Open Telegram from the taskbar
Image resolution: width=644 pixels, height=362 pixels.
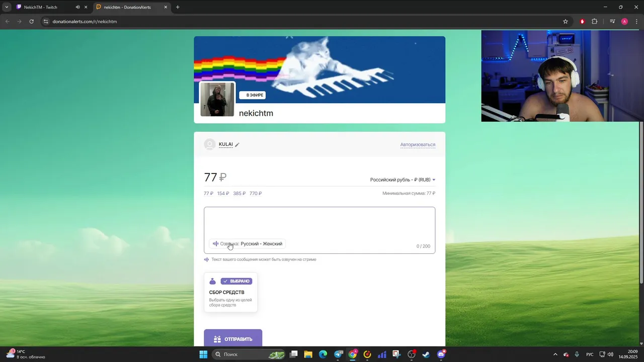click(x=338, y=354)
